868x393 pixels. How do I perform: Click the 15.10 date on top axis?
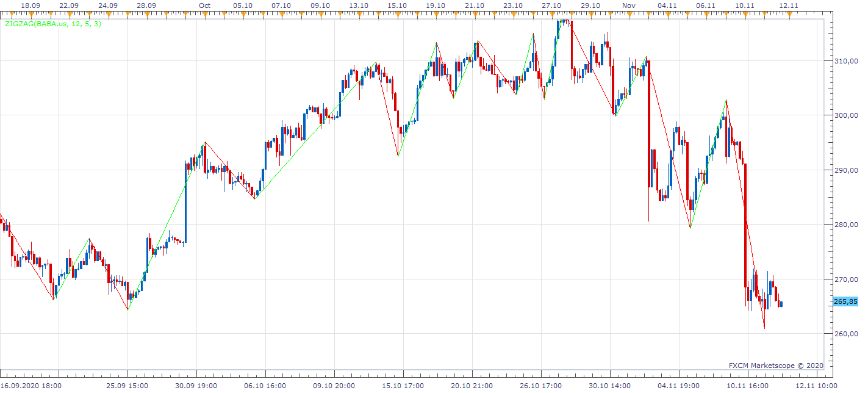point(397,5)
